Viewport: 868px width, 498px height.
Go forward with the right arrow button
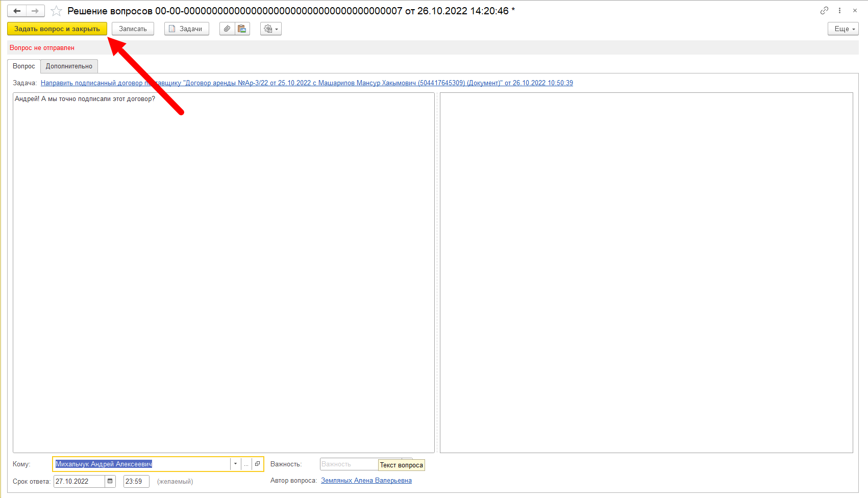pos(35,11)
